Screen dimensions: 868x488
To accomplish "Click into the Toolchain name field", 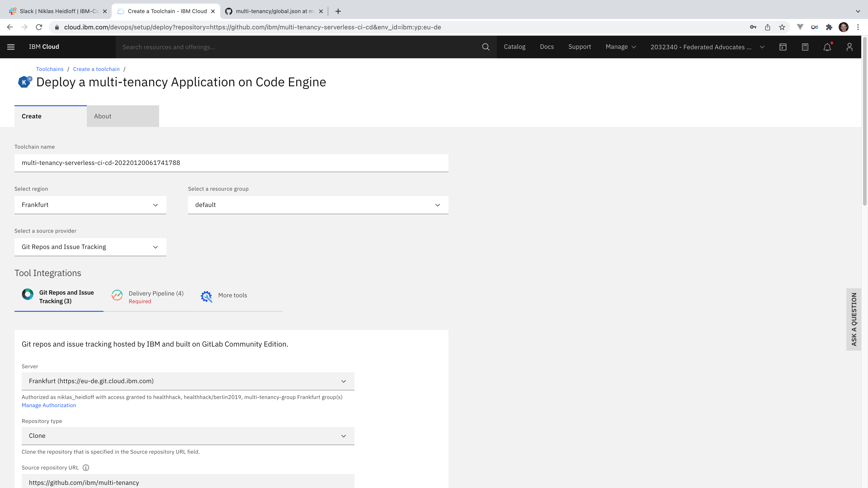I will (231, 163).
